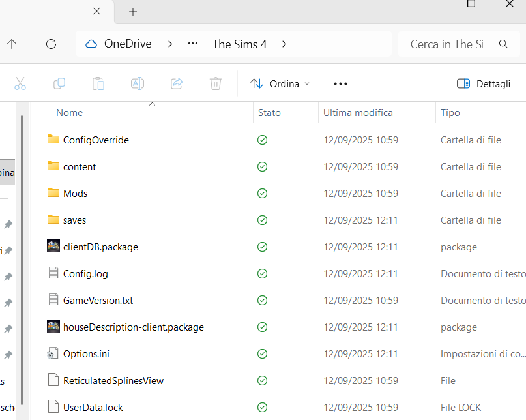Click the Delete trash icon

216,83
